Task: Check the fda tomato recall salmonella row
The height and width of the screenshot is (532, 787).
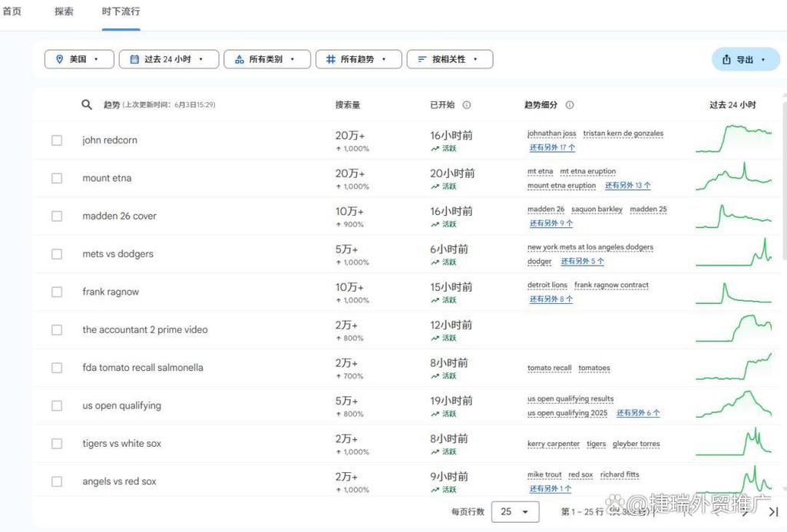Action: [57, 368]
